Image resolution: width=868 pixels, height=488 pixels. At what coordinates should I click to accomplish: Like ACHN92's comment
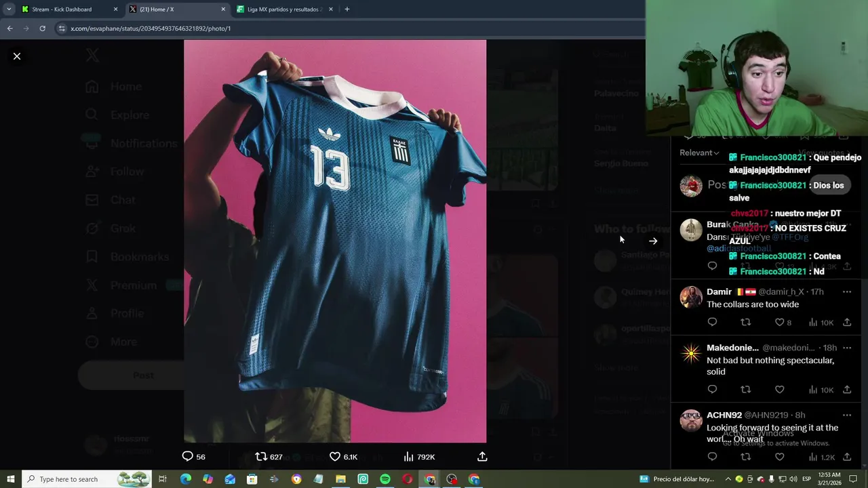tap(779, 457)
